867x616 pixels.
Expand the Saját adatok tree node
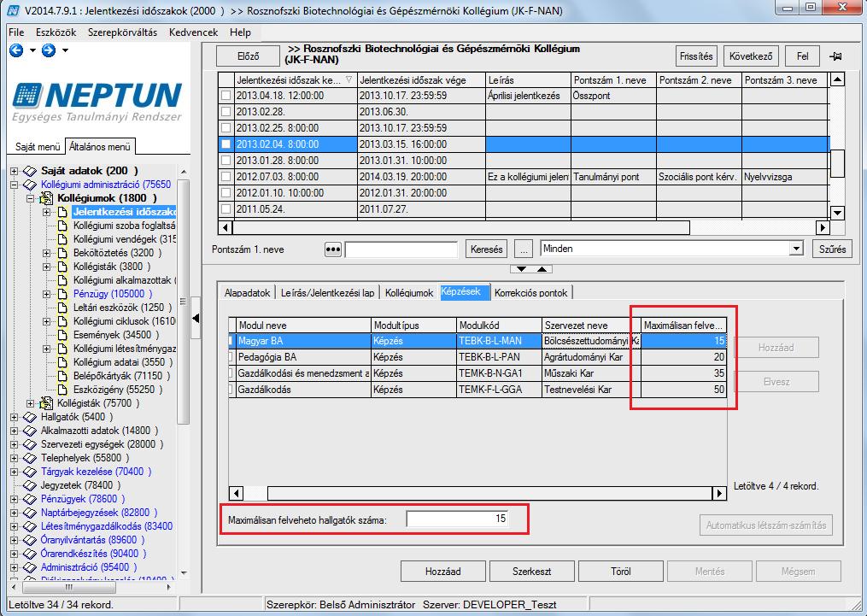[x=15, y=171]
